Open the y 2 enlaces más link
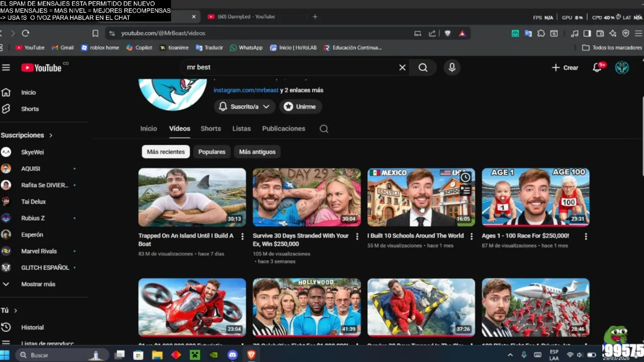The width and height of the screenshot is (644, 362). [302, 90]
